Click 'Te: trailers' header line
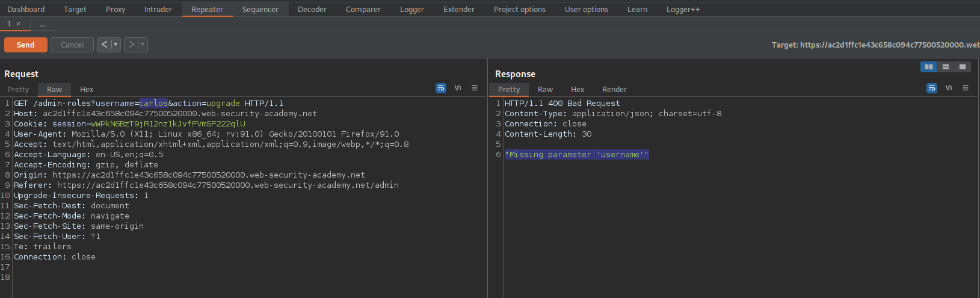980x298 pixels. [43, 246]
